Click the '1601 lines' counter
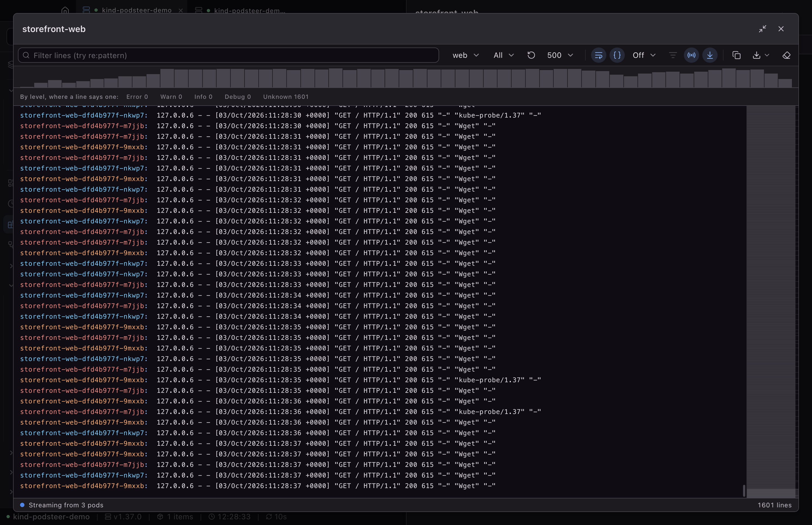 pos(775,505)
